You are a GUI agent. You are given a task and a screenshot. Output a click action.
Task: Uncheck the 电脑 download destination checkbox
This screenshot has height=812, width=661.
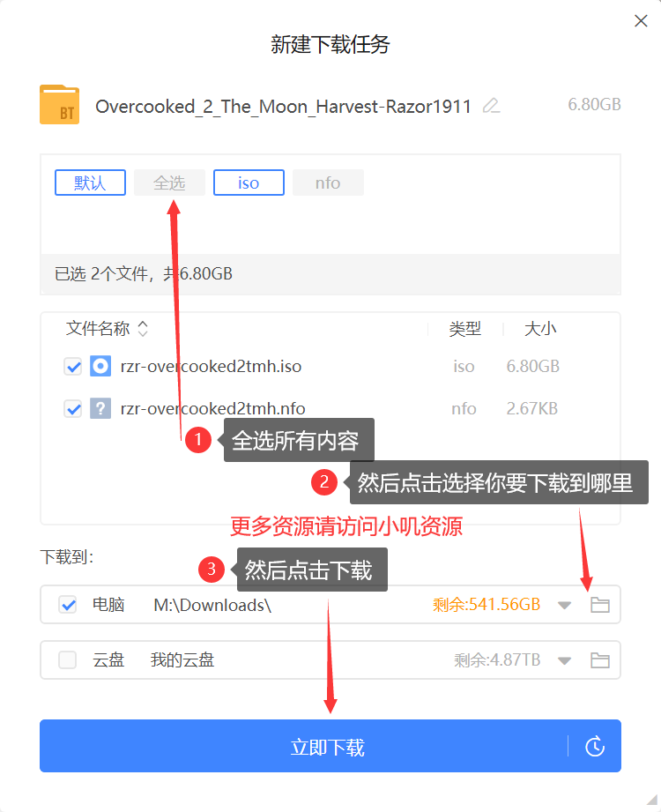(68, 604)
